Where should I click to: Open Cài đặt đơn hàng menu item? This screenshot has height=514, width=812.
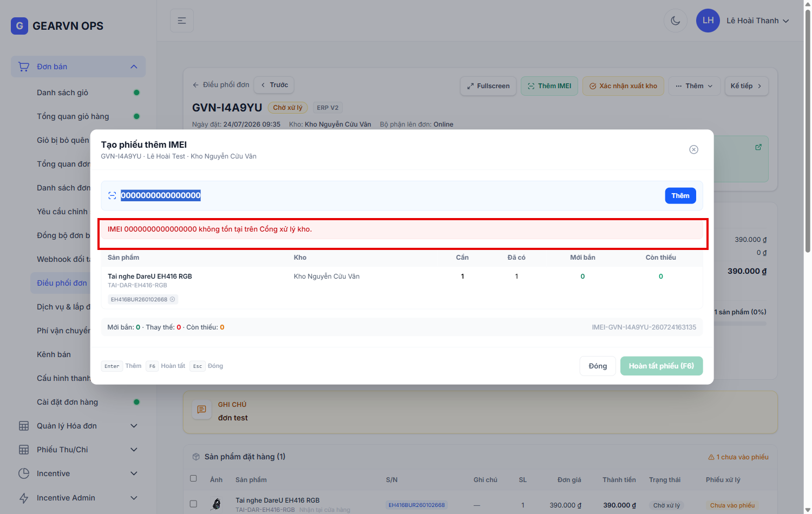[x=67, y=402]
